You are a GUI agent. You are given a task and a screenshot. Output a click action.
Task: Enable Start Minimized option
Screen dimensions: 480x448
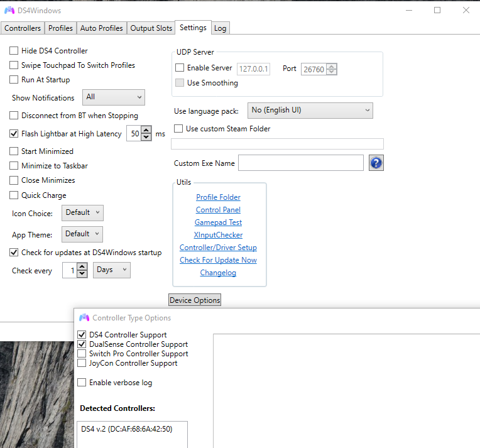coord(14,151)
